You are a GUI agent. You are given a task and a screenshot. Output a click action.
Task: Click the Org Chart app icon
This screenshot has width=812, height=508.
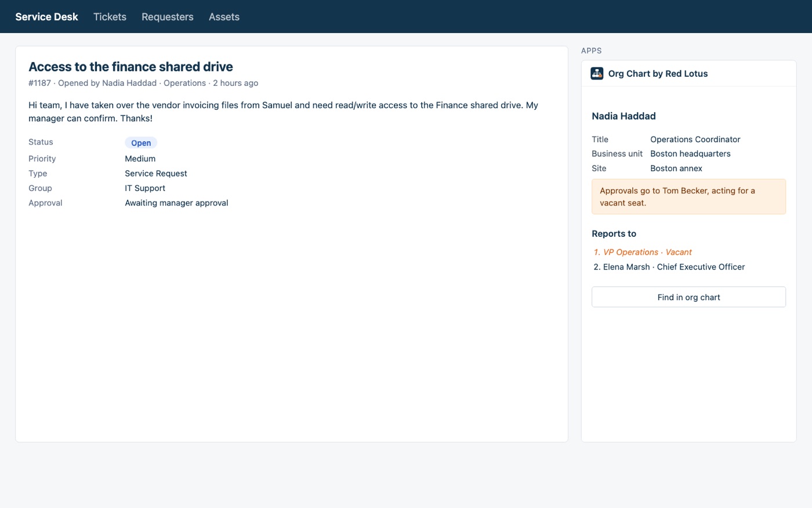click(597, 73)
